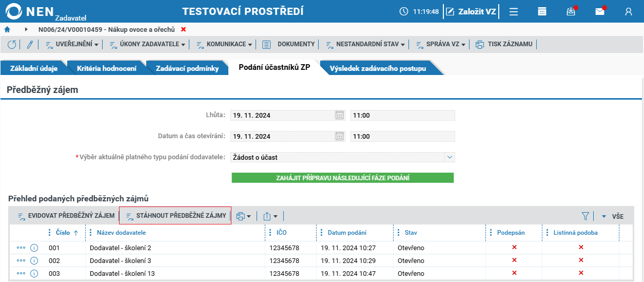Click the header clock showing 11:19:48
The width and height of the screenshot is (644, 282).
tap(419, 11)
